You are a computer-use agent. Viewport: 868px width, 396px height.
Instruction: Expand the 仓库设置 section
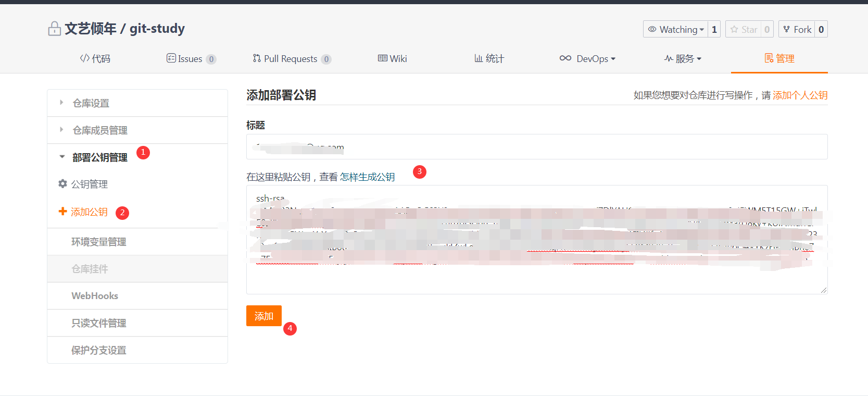pos(137,103)
